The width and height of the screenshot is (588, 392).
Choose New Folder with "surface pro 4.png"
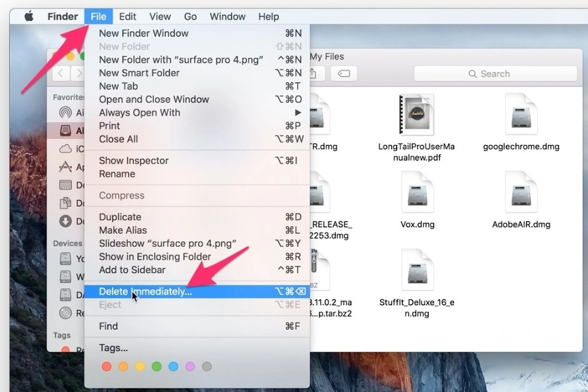(197, 59)
